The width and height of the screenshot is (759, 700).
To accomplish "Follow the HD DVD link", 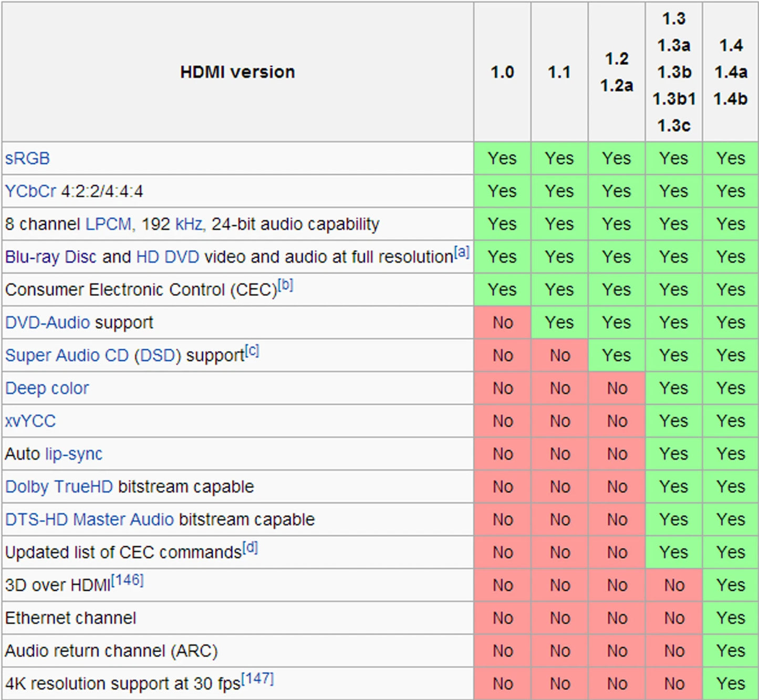I will (x=168, y=257).
